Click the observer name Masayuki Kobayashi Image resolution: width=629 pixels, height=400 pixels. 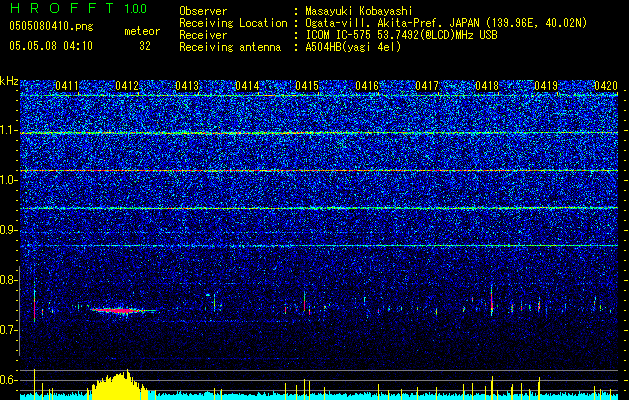pos(359,11)
